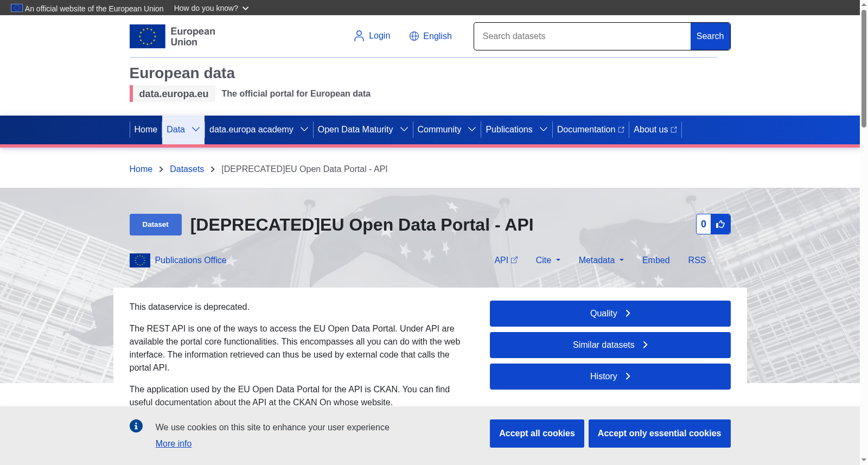This screenshot has height=465, width=868.
Task: Click the cookie banner info icon
Action: (x=136, y=426)
